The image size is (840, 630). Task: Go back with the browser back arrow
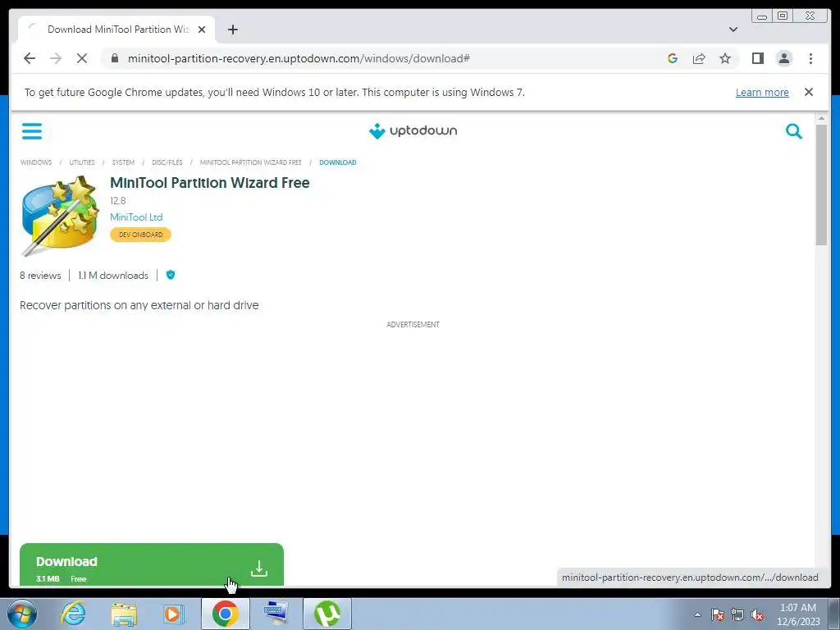point(30,58)
